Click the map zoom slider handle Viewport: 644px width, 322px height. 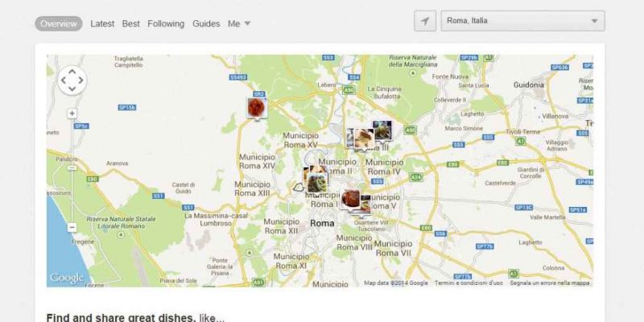point(72,168)
